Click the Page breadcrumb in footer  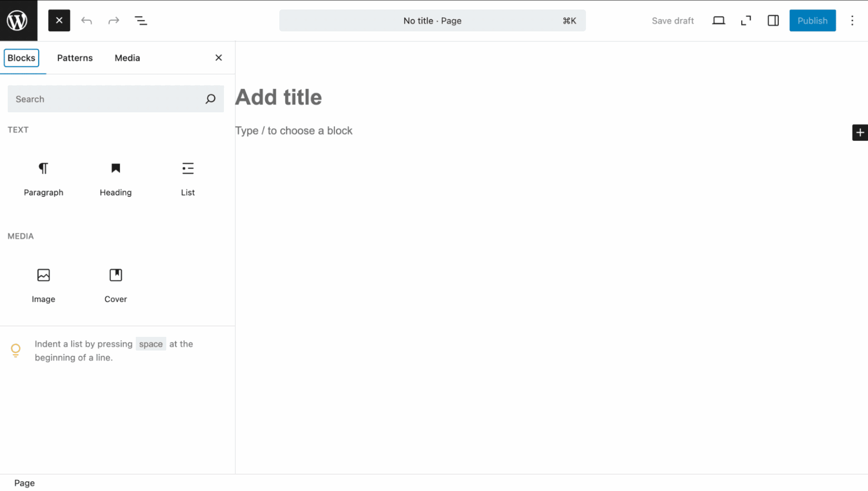tap(25, 483)
